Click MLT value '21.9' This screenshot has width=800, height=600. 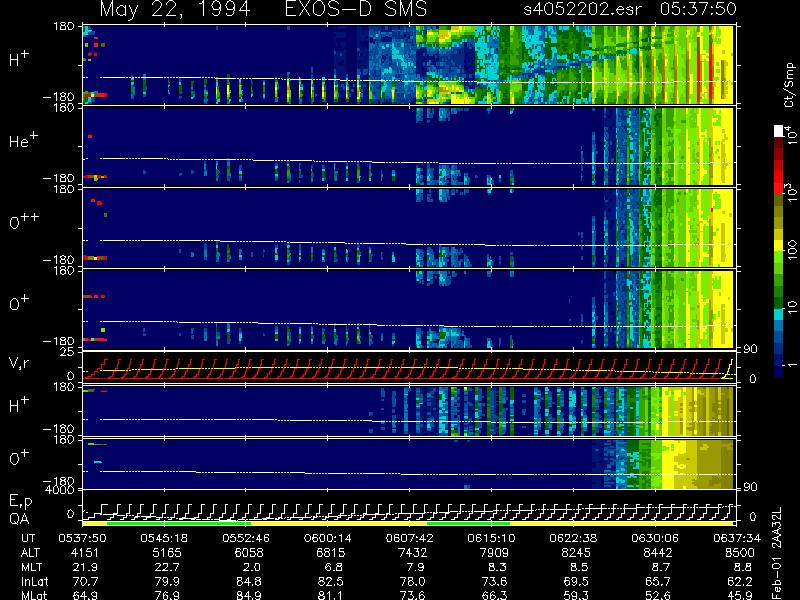click(x=87, y=567)
